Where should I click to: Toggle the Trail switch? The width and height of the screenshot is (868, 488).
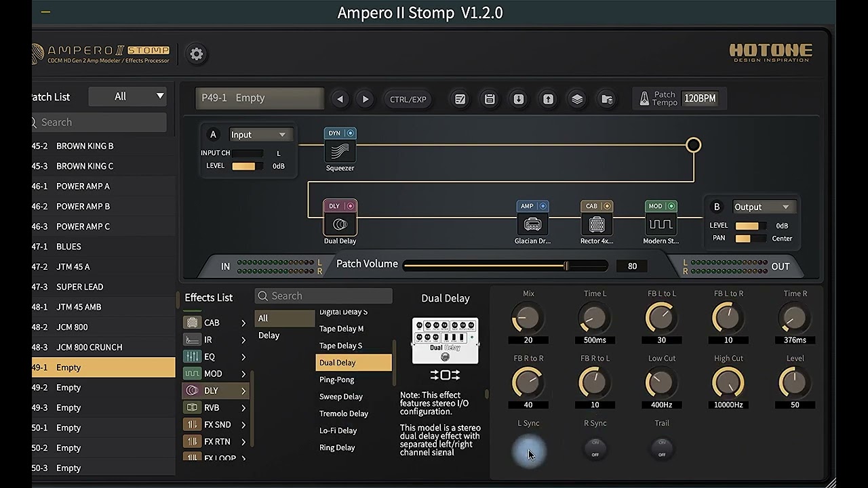[661, 449]
